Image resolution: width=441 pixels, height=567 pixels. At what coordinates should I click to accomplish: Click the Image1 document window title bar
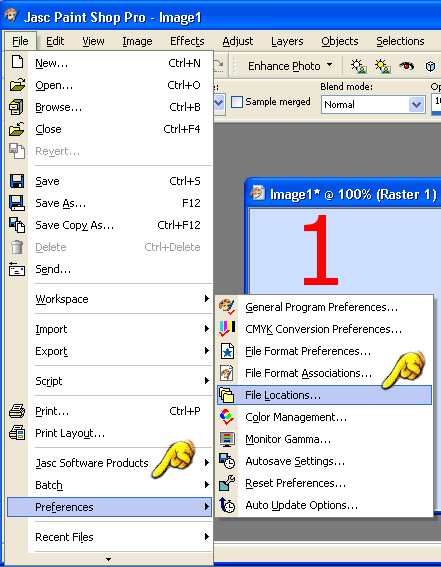point(344,194)
